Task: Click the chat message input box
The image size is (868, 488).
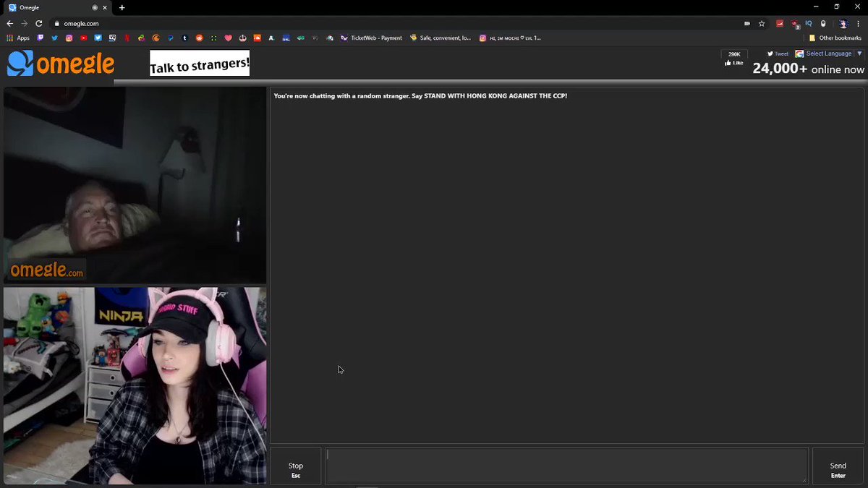Action: pos(566,465)
